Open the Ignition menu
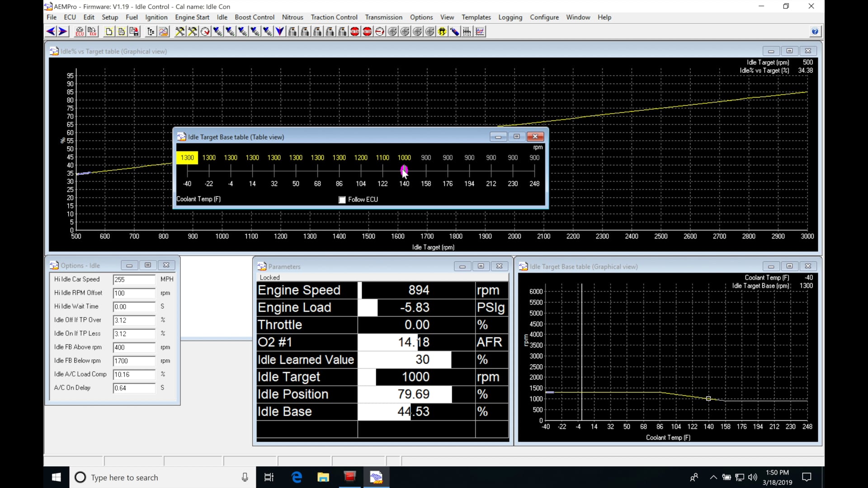The image size is (868, 488). point(156,17)
